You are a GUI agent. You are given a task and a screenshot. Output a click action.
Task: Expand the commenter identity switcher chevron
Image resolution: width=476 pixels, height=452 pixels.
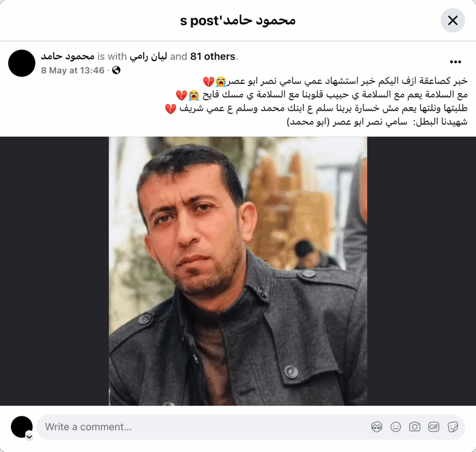click(29, 437)
